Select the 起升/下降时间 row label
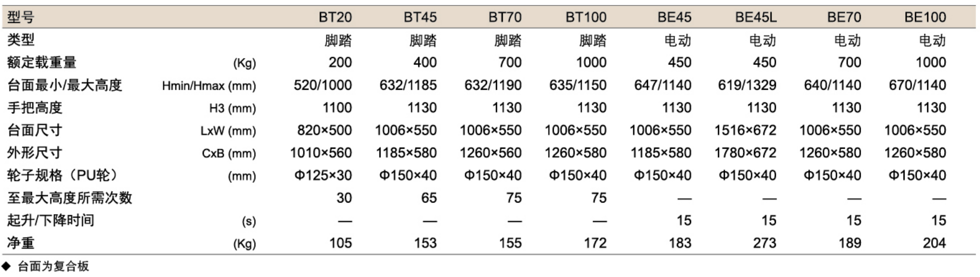This screenshot has height=277, width=980. (x=50, y=221)
